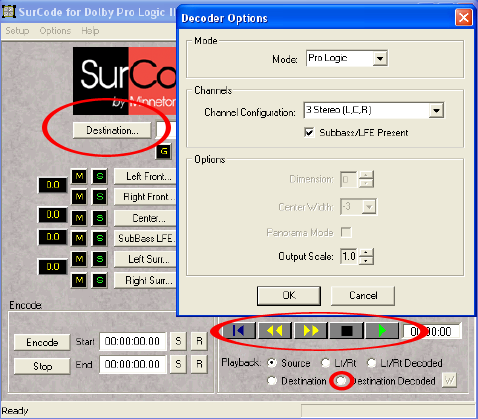Image resolution: width=478 pixels, height=419 pixels.
Task: Mute the Left Front channel
Action: 79,176
